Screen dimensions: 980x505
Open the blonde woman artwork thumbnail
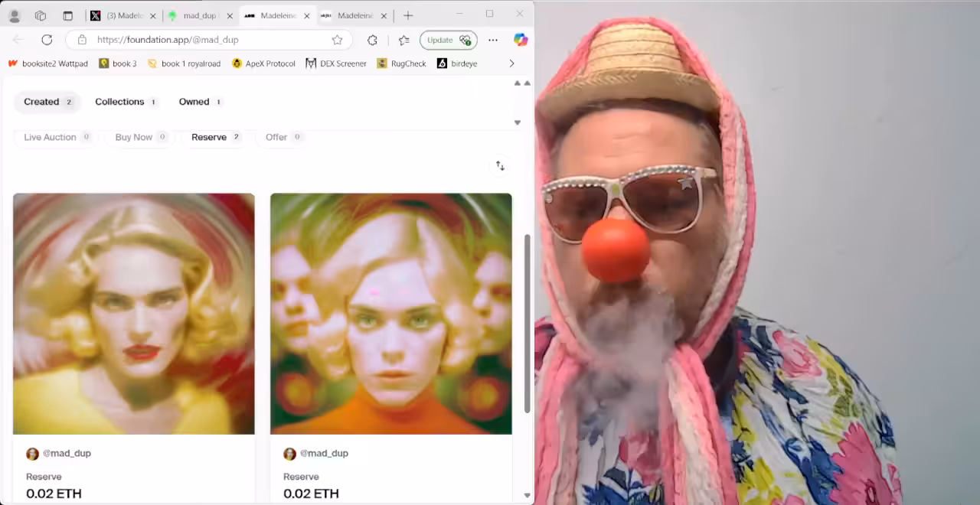(134, 314)
